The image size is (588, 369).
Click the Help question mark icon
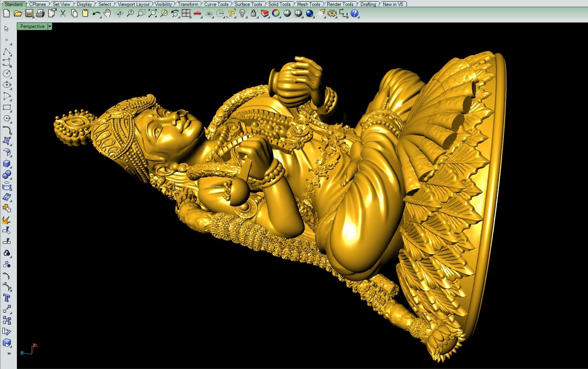click(x=354, y=13)
